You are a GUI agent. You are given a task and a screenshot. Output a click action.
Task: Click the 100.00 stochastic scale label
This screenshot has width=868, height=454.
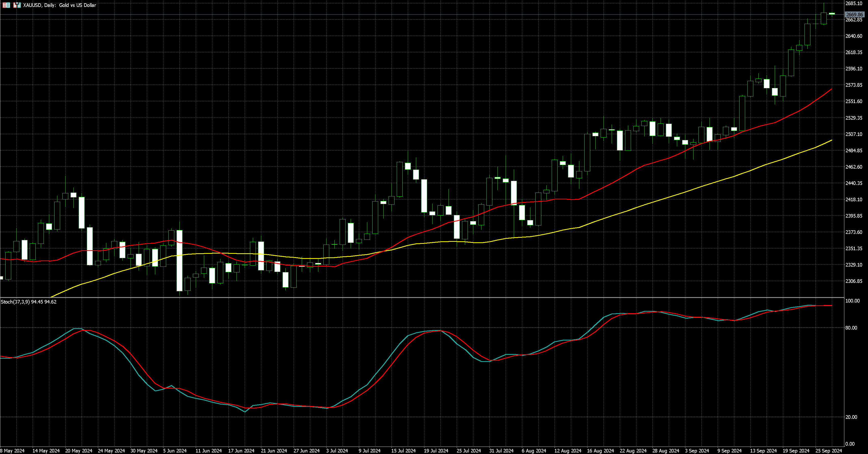tap(852, 300)
